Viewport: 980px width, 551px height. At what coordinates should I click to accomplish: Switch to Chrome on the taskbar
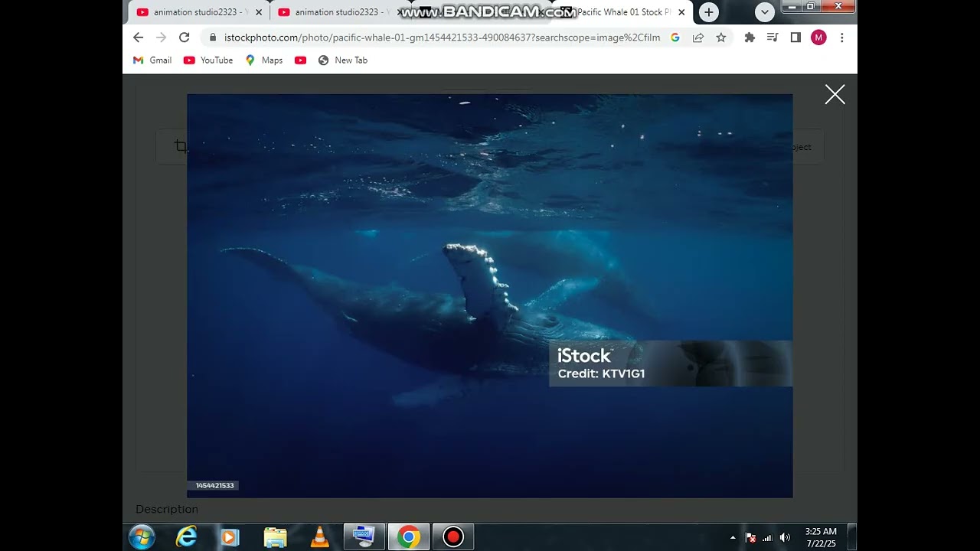tap(408, 536)
